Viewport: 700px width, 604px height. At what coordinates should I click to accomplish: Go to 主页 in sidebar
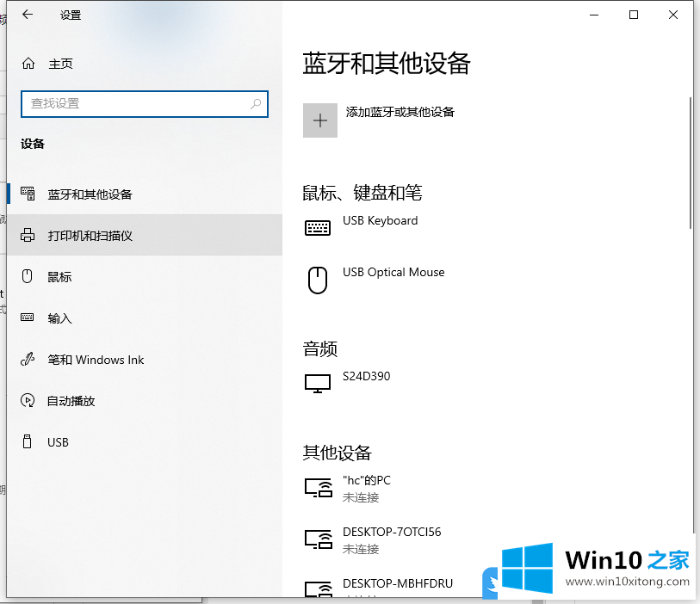click(x=60, y=64)
